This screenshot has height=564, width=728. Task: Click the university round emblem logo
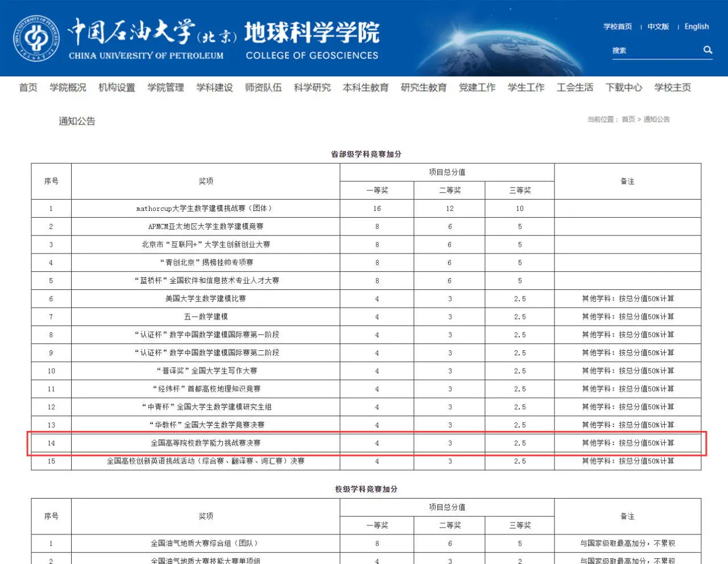click(x=36, y=38)
